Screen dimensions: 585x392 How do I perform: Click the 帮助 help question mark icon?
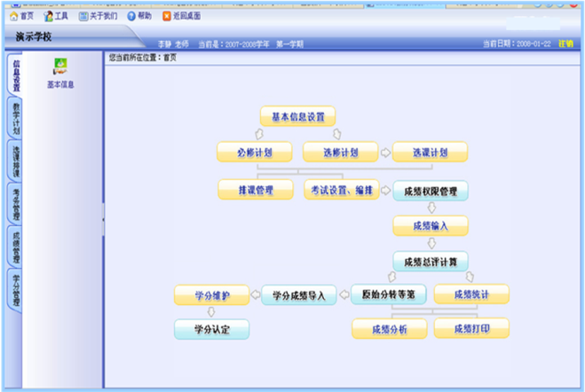[131, 16]
